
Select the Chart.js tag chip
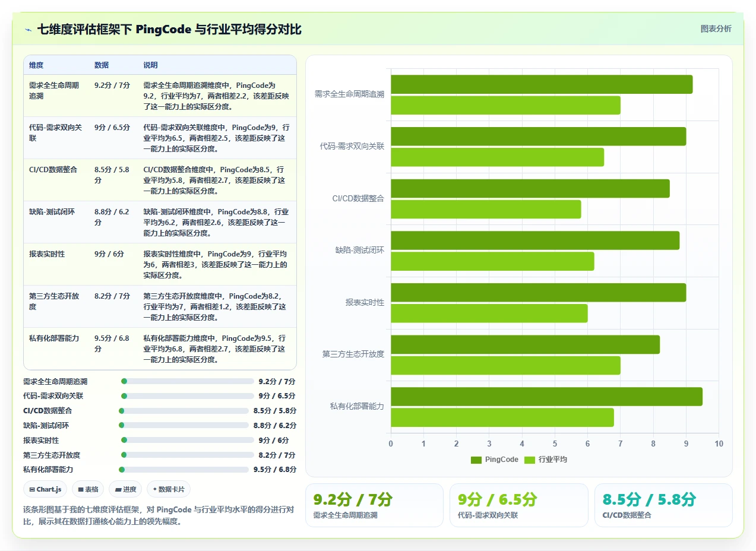(x=45, y=489)
